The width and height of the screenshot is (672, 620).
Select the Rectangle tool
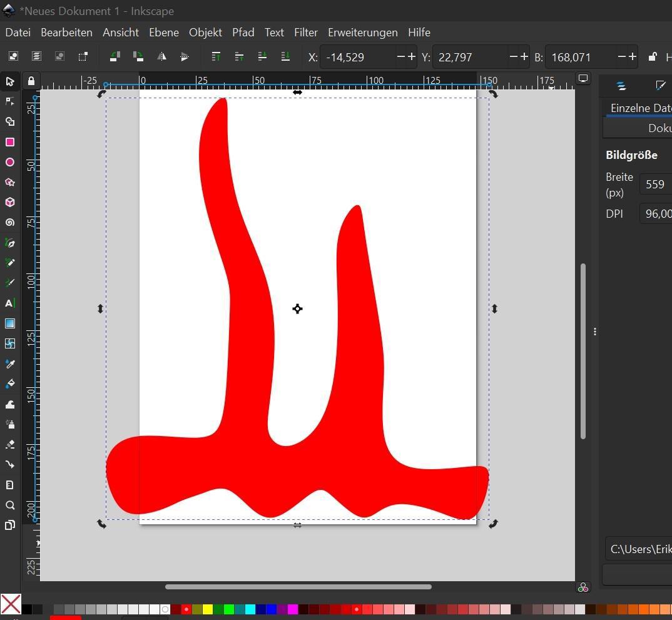[x=10, y=142]
